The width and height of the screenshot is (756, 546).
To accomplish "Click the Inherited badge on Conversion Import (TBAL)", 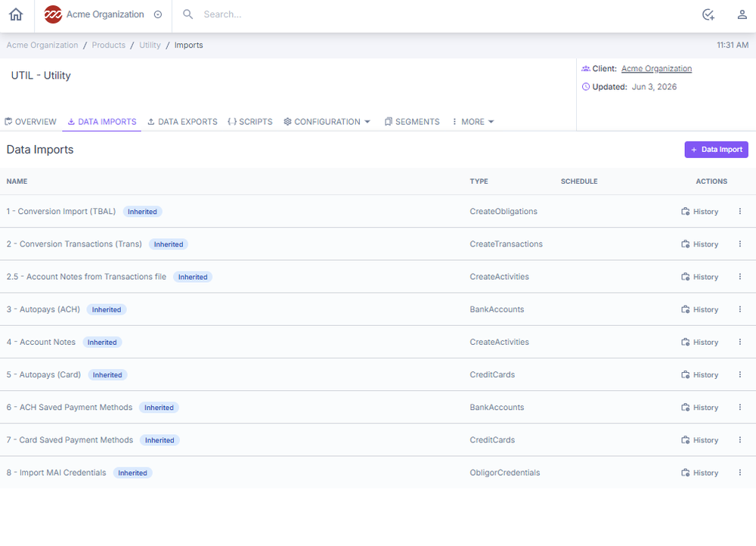I will pos(142,212).
